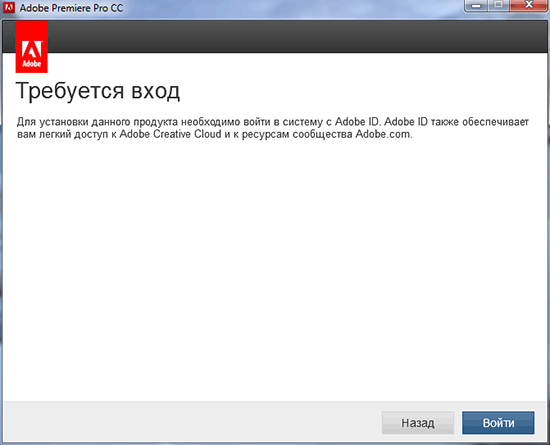Image resolution: width=550 pixels, height=445 pixels.
Task: Minimize the Adobe Premiere Pro CC window
Action: [476, 6]
